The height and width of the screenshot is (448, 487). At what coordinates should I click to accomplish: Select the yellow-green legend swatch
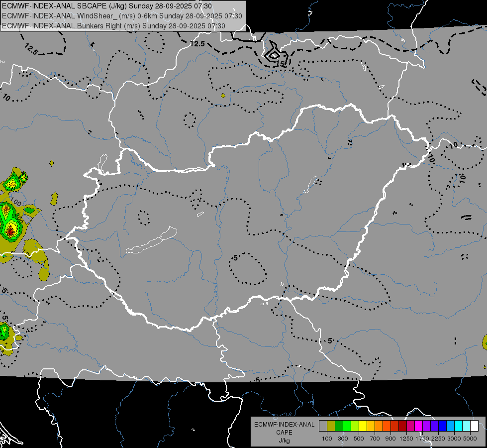(x=355, y=426)
